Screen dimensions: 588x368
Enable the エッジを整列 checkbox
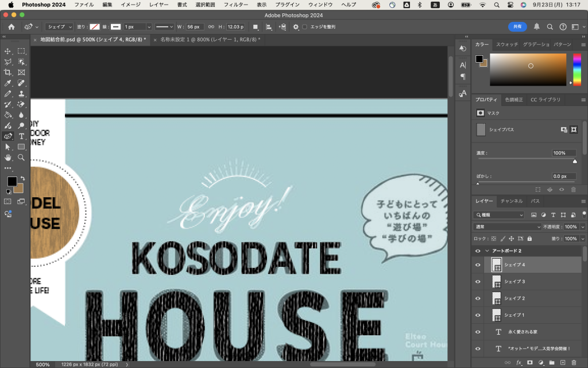[x=305, y=27]
